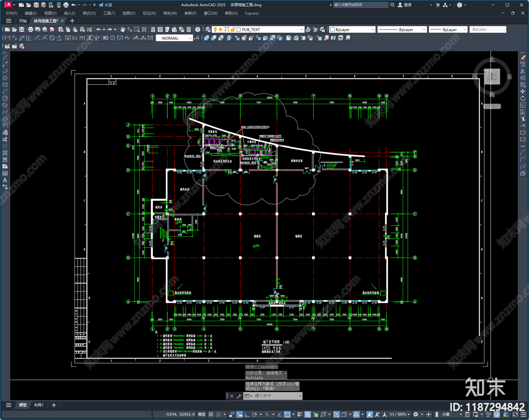This screenshot has height=420, width=529.
Task: Open the ByLayer color swatch control
Action: pyautogui.click(x=352, y=29)
